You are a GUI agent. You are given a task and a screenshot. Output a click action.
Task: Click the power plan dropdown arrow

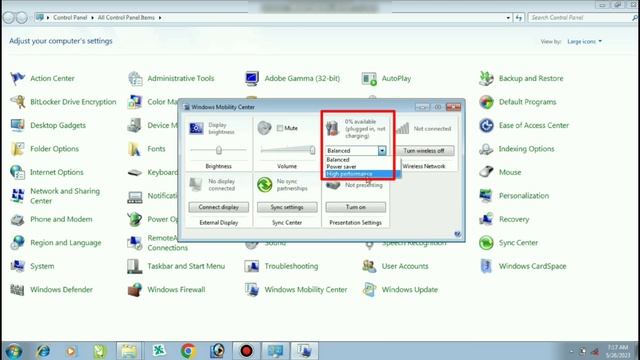382,151
